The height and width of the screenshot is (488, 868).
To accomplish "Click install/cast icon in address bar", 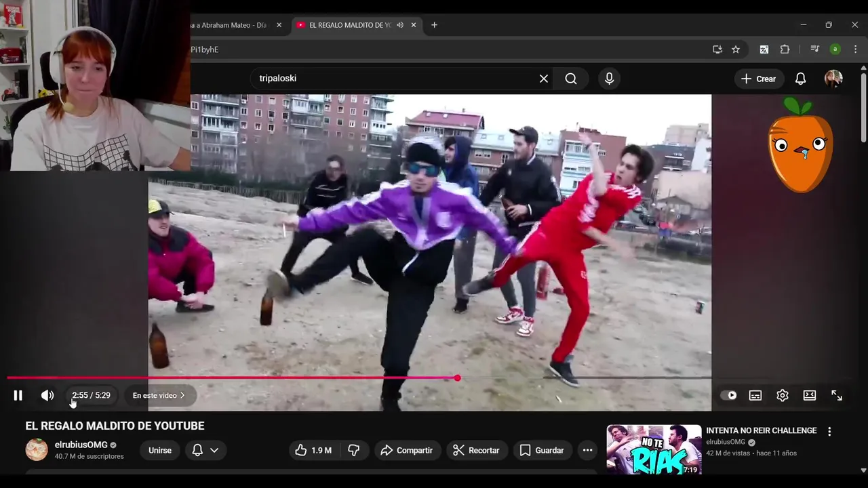I will (x=717, y=49).
